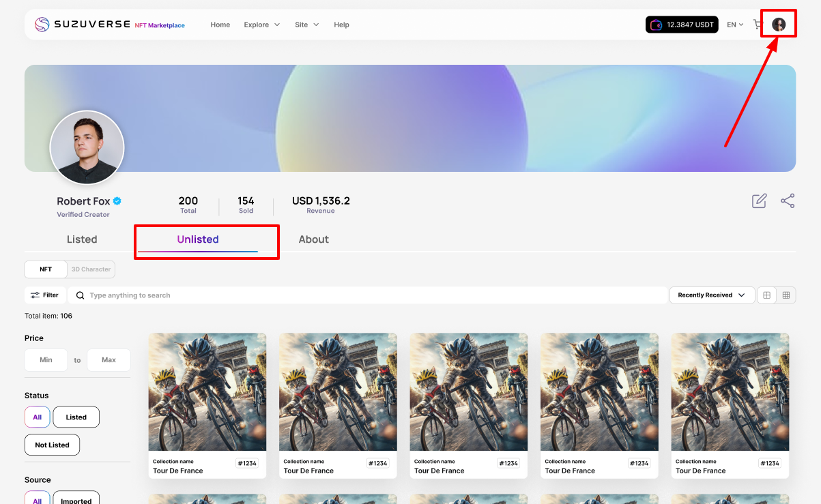The width and height of the screenshot is (821, 504).
Task: Click the share profile icon
Action: point(788,201)
